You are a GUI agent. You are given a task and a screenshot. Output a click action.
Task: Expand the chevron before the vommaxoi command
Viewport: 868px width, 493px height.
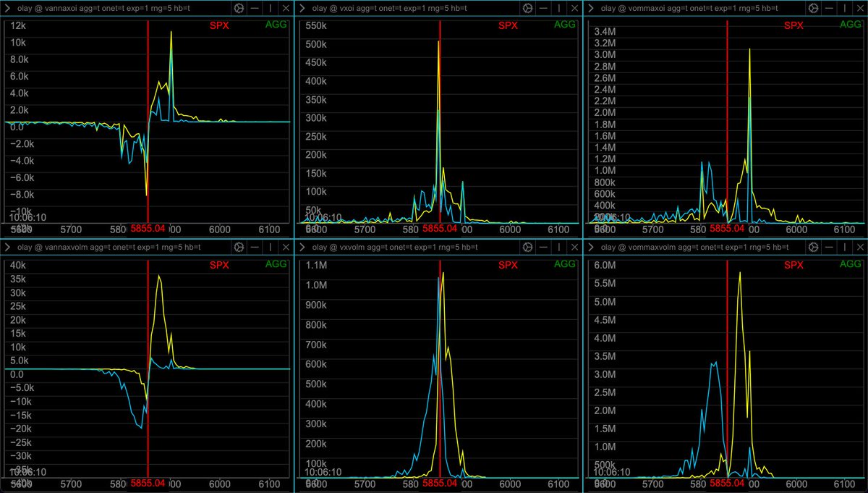coord(590,8)
